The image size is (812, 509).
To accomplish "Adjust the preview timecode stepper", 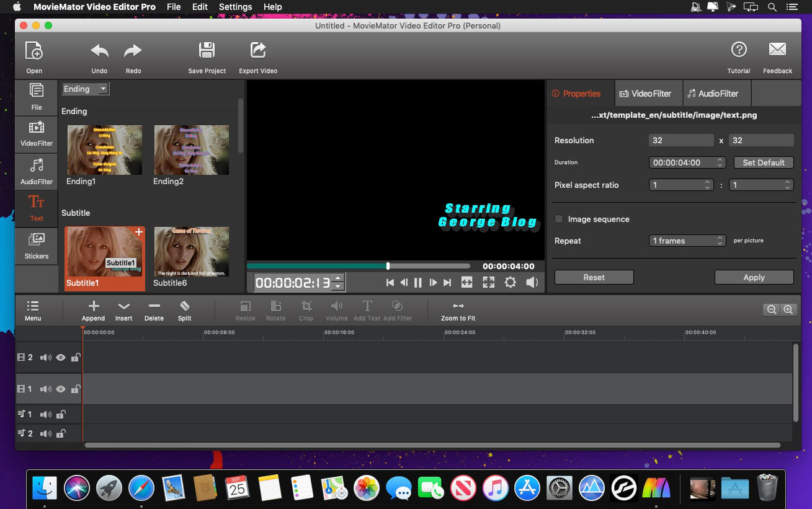I will 337,282.
